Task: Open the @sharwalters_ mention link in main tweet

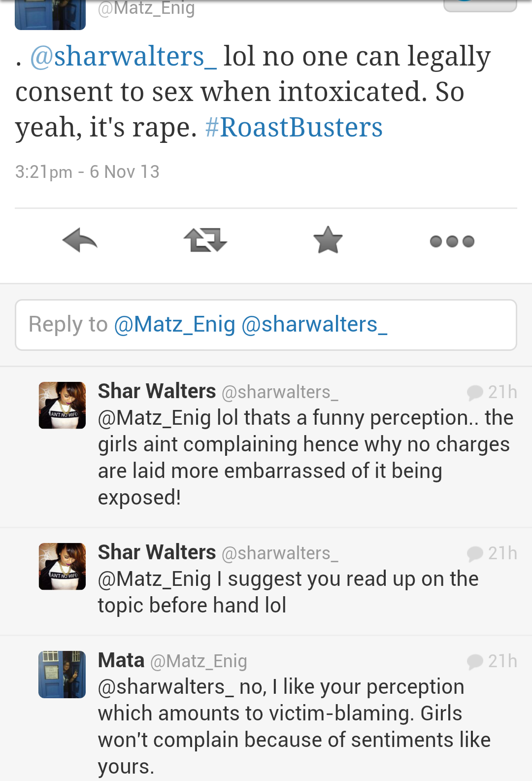Action: point(123,56)
